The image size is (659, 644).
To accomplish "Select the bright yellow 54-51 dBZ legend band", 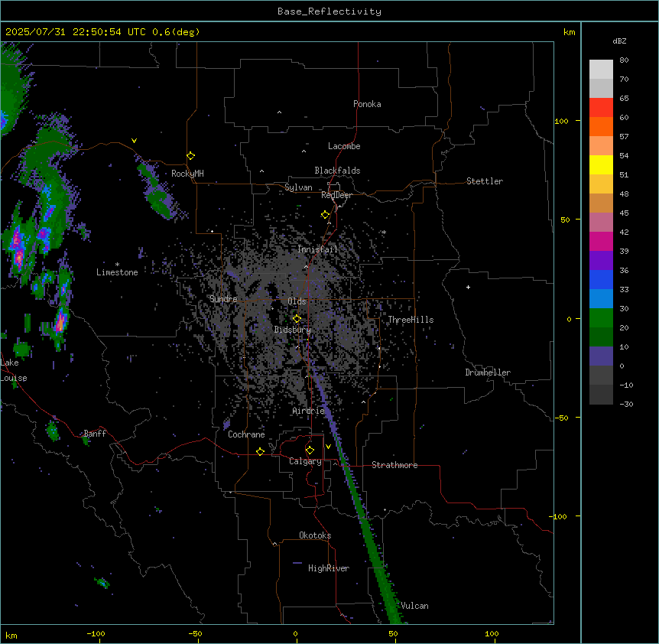I will pyautogui.click(x=601, y=164).
